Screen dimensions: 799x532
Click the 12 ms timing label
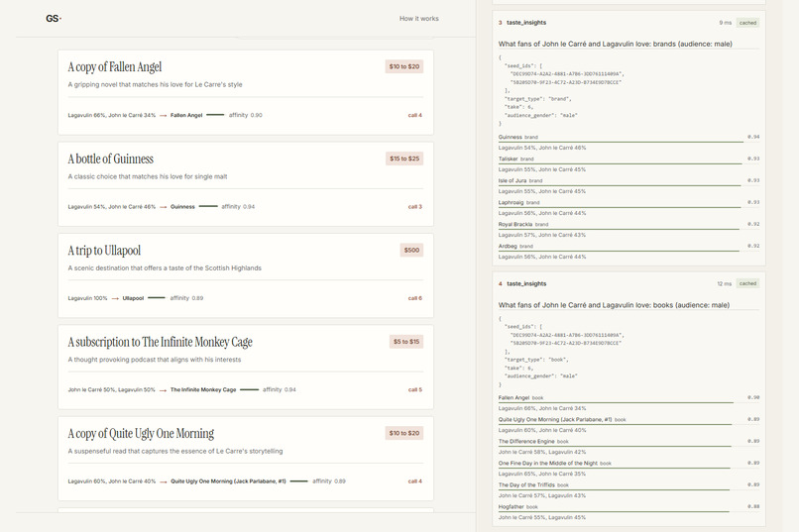(x=724, y=283)
